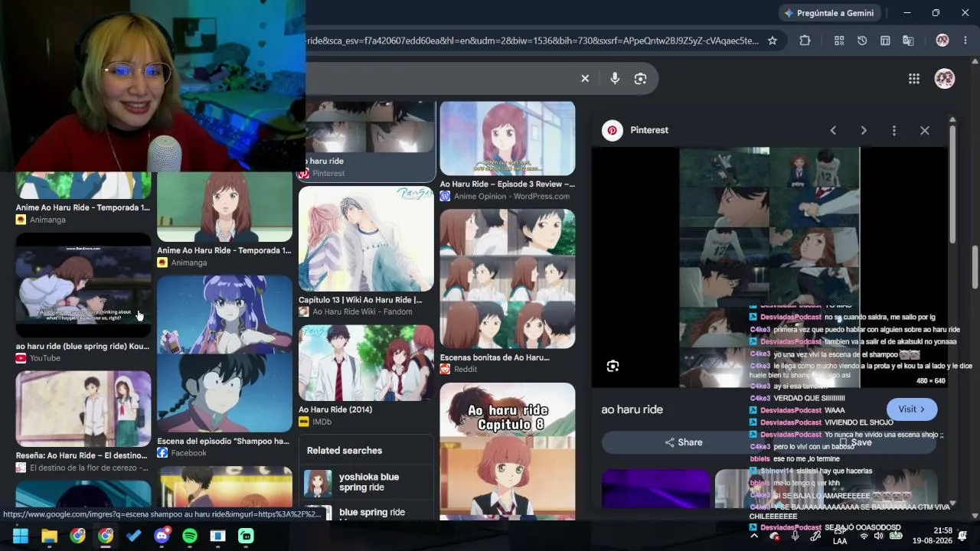This screenshot has height=551, width=980.
Task: Open the Chrome three-dot menu
Action: 965,41
